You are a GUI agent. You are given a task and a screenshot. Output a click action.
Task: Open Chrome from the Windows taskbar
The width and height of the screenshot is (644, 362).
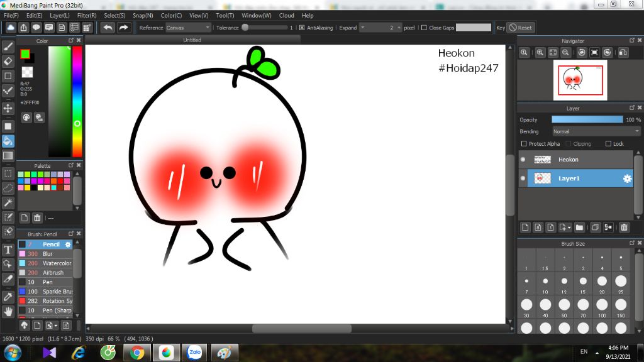136,353
